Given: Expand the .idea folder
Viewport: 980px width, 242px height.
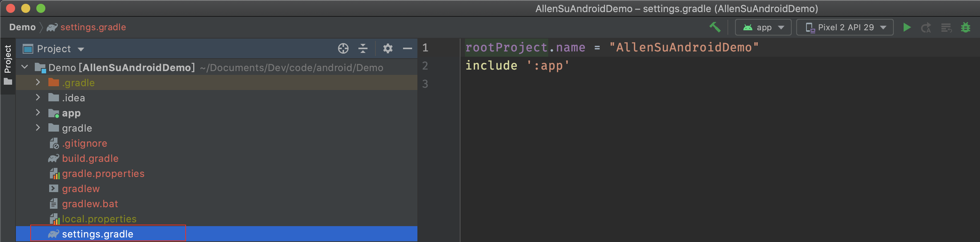Looking at the screenshot, I should (x=38, y=98).
